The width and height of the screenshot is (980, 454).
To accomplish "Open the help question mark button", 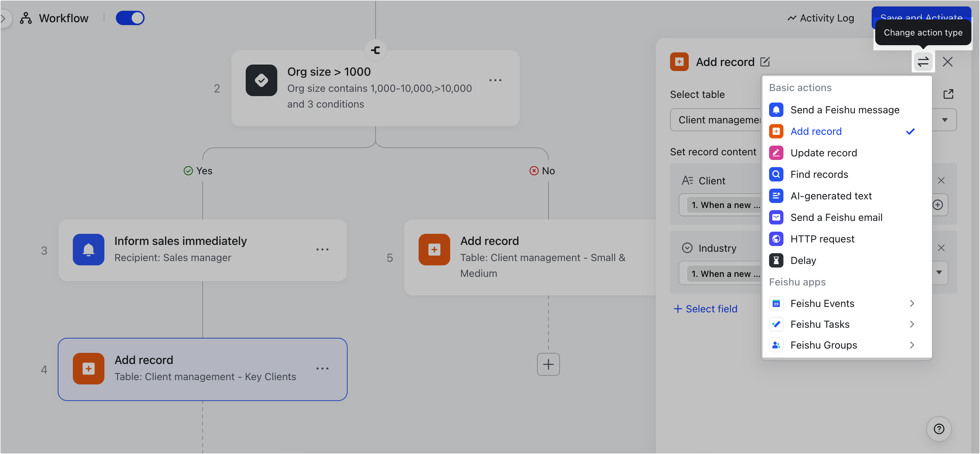I will tap(938, 429).
